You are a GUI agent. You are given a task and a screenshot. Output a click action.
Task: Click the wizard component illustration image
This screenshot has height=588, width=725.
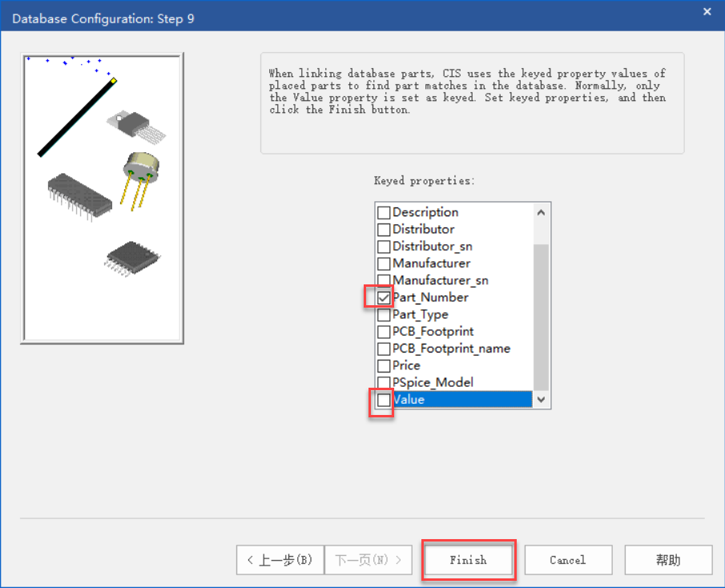click(x=102, y=198)
